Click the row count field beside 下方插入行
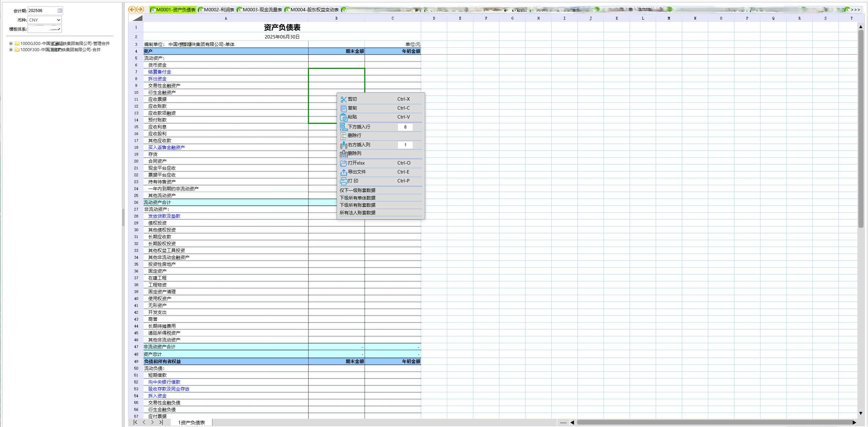Screen dimensions: 868x427 point(405,127)
